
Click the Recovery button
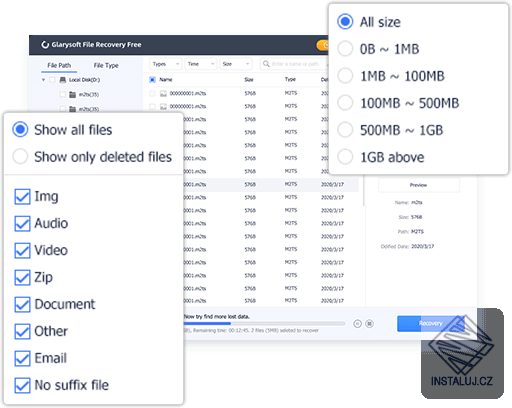tap(430, 324)
